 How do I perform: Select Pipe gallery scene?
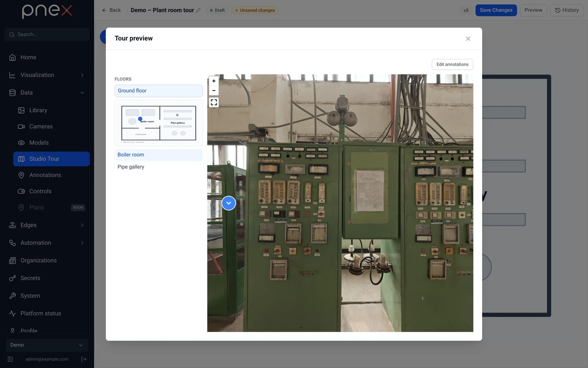pos(158,167)
